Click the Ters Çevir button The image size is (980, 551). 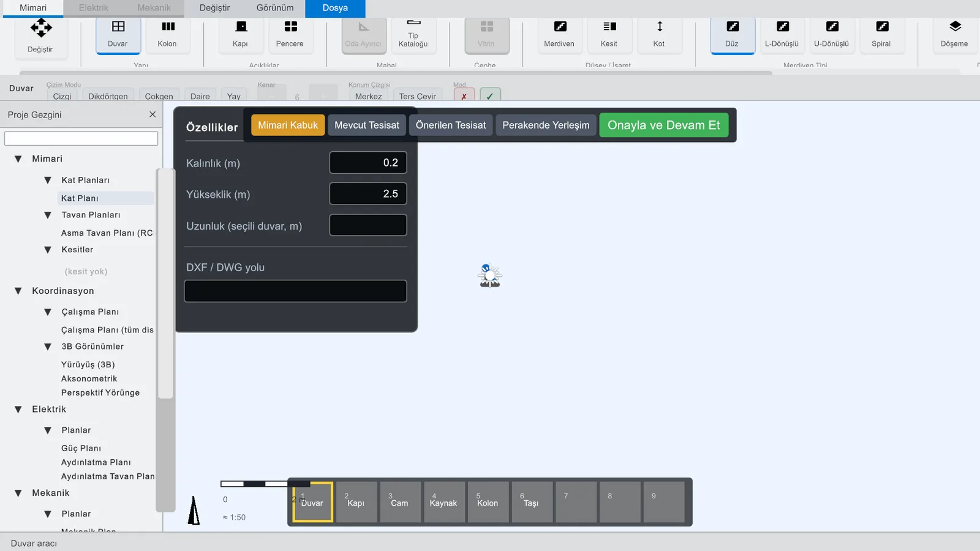(x=418, y=96)
